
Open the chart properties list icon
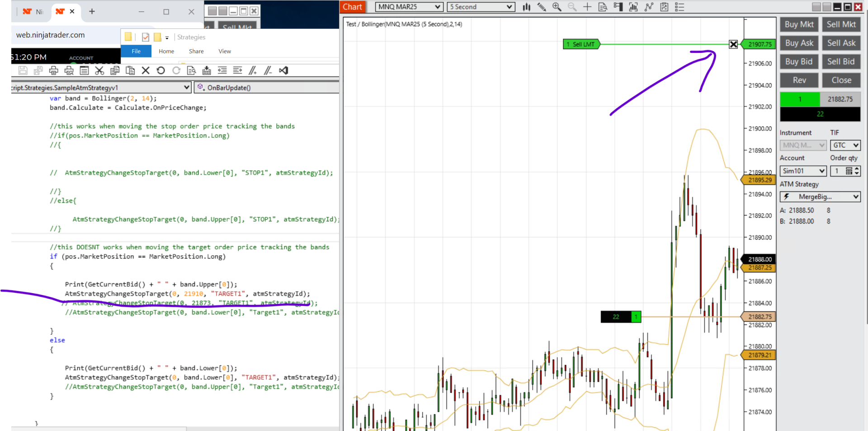679,7
